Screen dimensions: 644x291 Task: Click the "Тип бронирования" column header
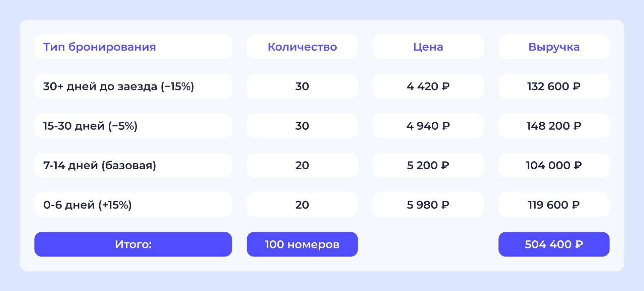tap(100, 47)
